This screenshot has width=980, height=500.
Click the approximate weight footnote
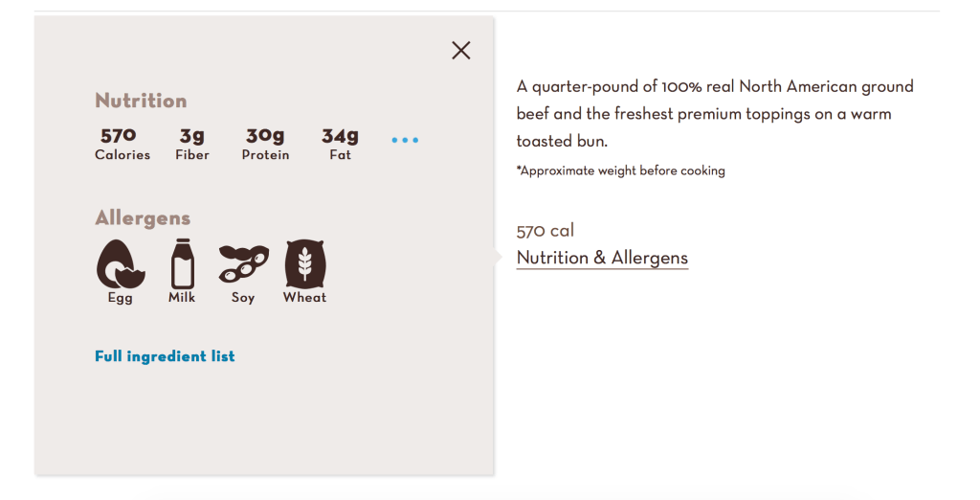point(620,170)
